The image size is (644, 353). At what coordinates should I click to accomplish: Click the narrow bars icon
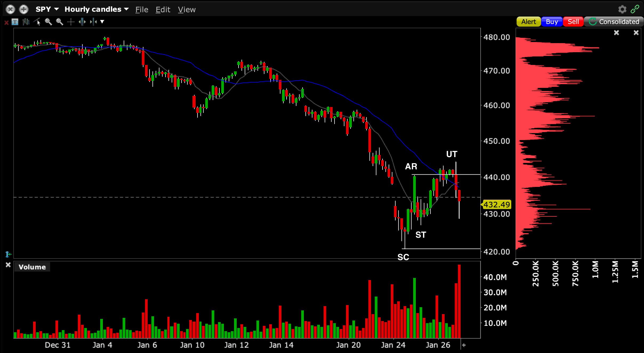93,22
